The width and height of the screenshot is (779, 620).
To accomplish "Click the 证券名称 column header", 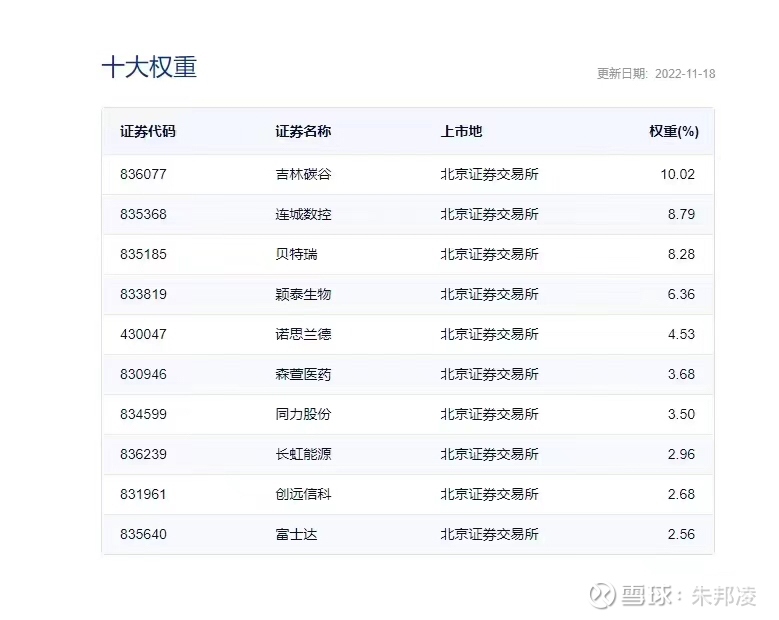I will click(303, 132).
